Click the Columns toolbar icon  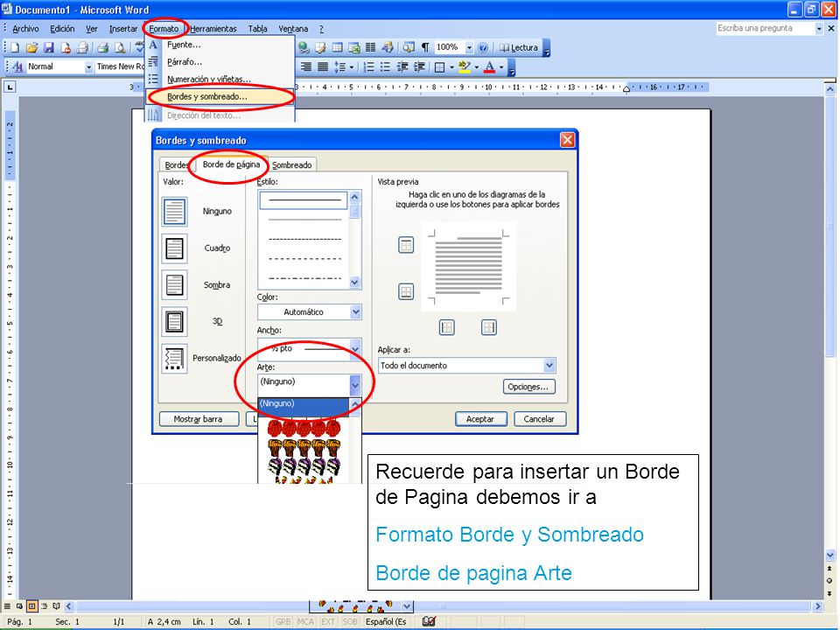coord(370,47)
